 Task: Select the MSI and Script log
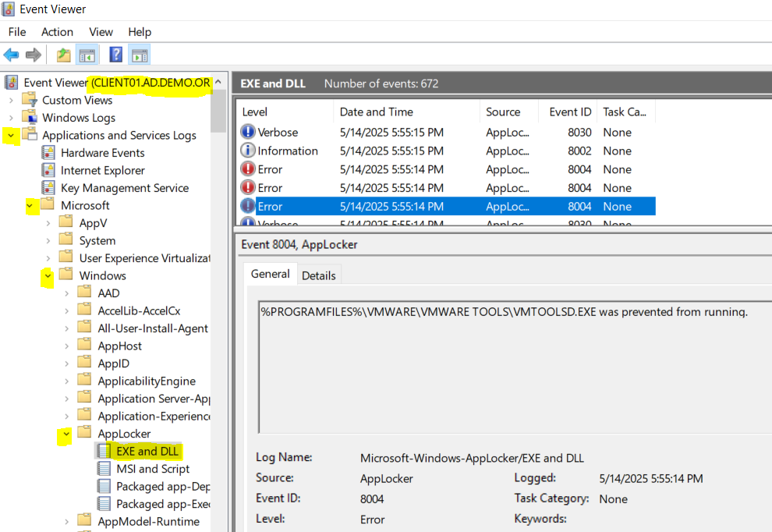point(153,469)
